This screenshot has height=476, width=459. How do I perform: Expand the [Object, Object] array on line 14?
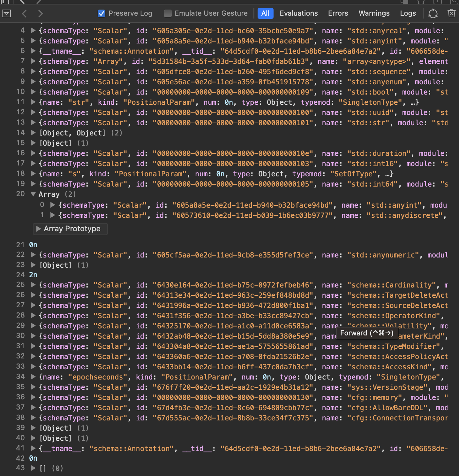point(33,133)
